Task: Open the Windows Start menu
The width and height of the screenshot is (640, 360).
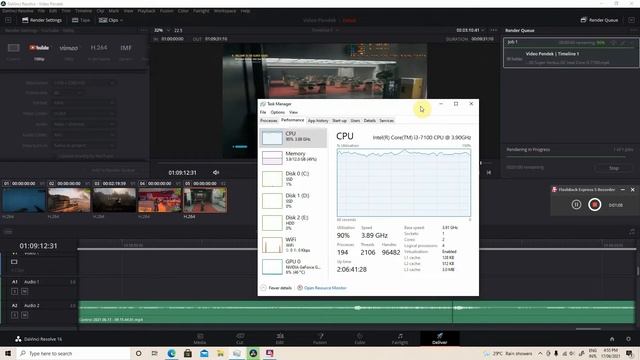Action: (x=8, y=353)
